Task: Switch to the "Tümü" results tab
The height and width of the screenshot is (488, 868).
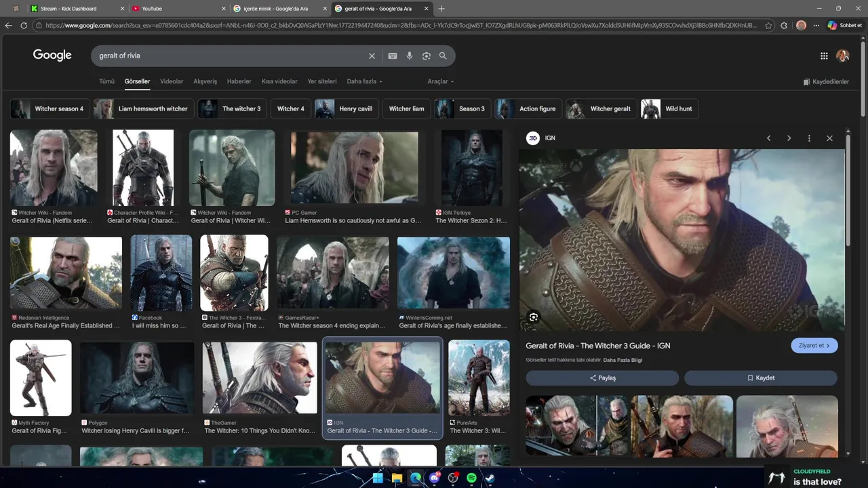Action: point(107,81)
